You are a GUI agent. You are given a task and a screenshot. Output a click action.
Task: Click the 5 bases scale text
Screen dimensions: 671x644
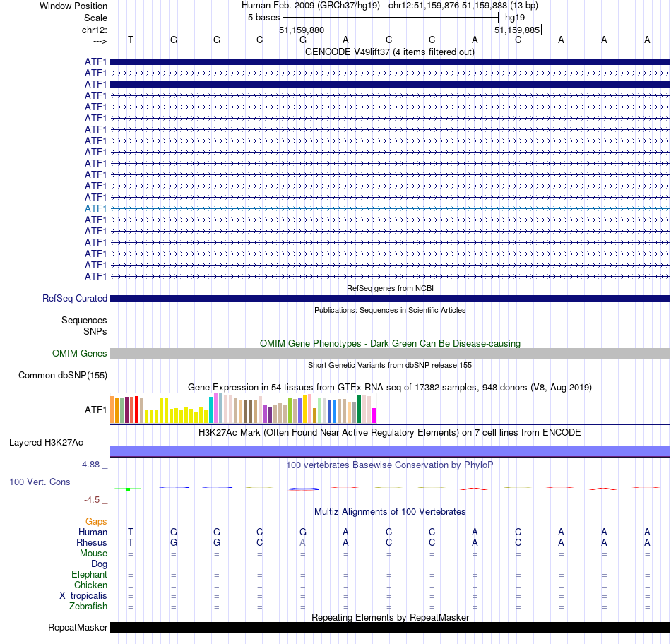click(263, 18)
